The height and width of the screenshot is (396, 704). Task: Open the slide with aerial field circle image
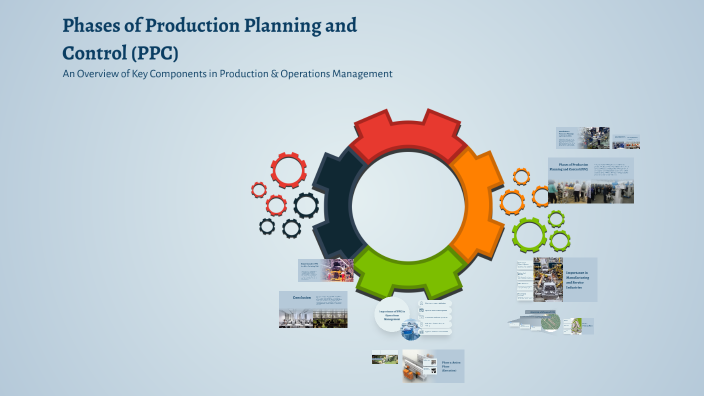click(534, 321)
